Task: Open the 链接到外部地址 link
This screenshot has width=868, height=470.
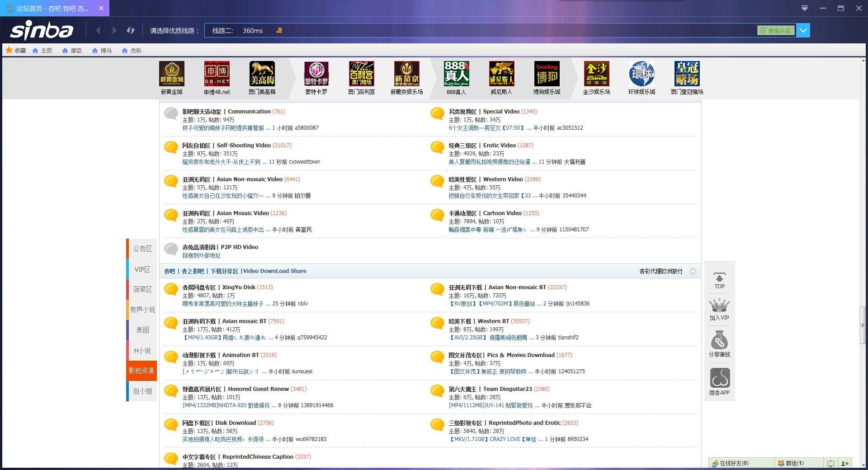Action: [201, 255]
